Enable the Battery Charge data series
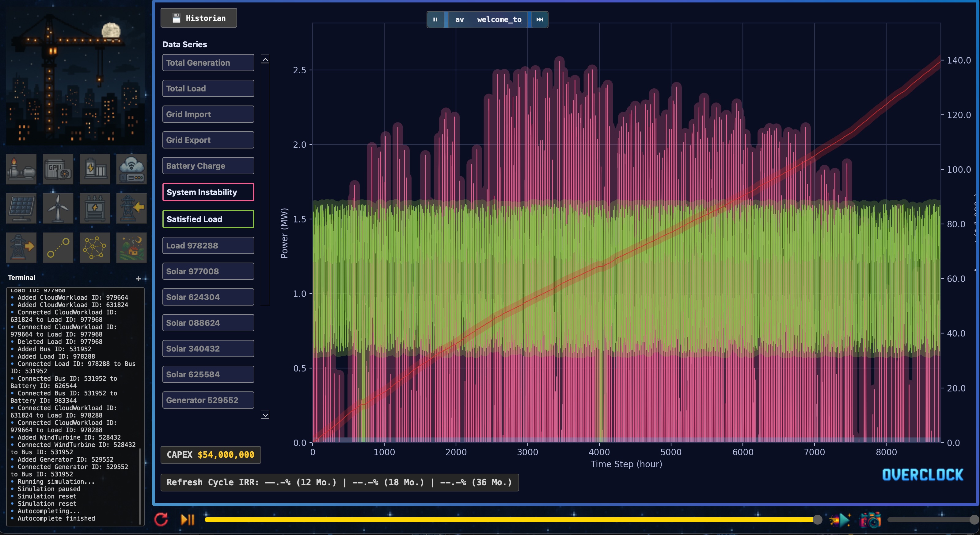Viewport: 980px width, 535px height. coord(208,166)
